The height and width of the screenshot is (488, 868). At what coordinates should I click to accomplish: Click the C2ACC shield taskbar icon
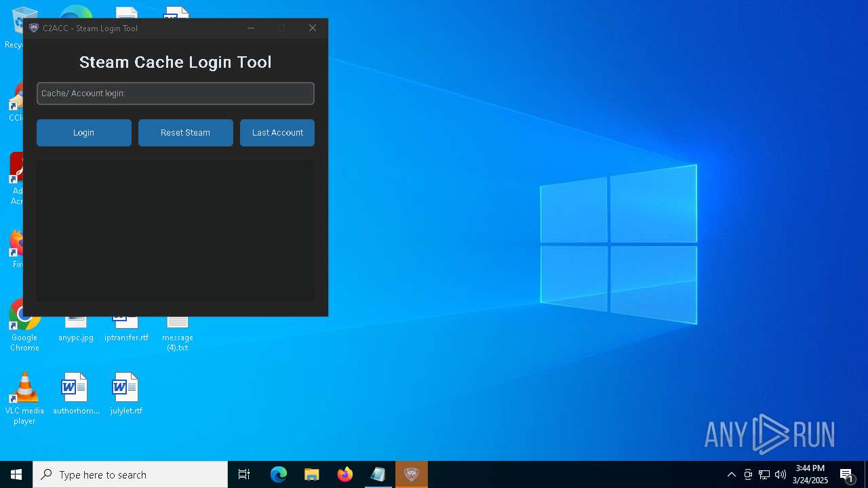[412, 474]
